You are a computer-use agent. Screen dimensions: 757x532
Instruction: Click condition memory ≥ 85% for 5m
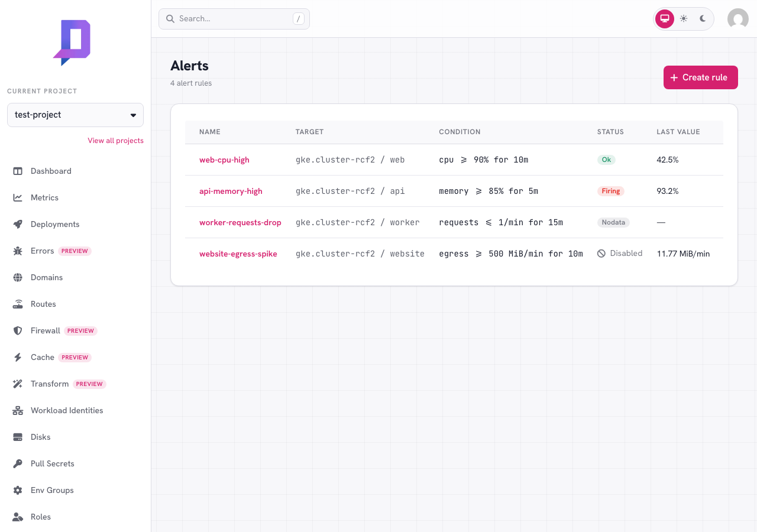(489, 191)
